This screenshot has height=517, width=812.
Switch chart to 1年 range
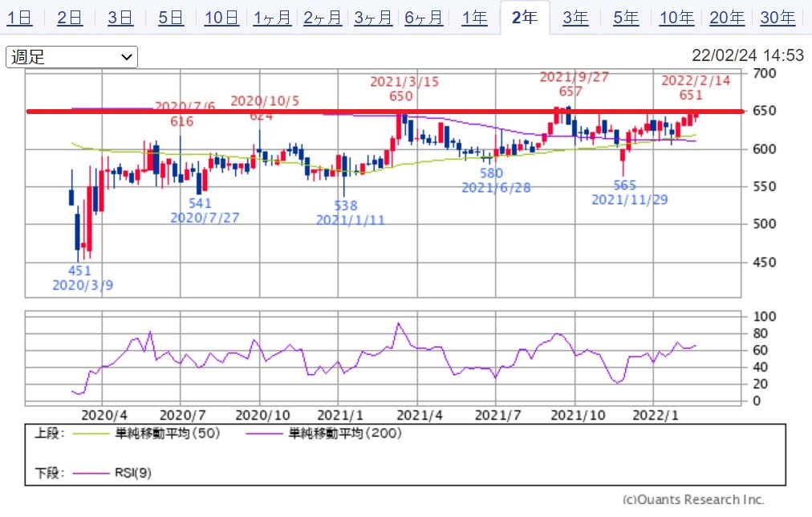(x=474, y=18)
